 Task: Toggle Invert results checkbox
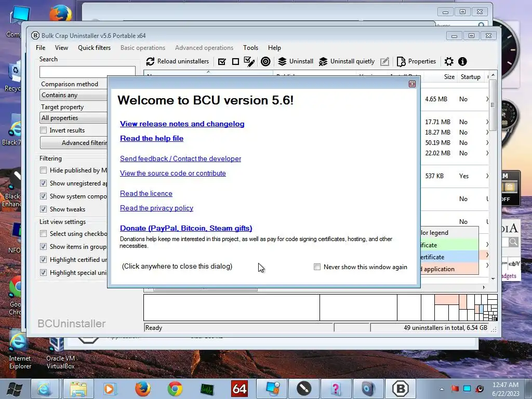click(x=44, y=130)
